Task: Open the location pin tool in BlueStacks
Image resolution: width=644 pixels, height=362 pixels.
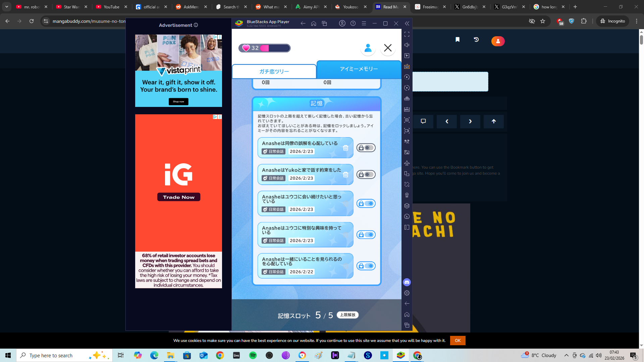Action: tap(407, 195)
